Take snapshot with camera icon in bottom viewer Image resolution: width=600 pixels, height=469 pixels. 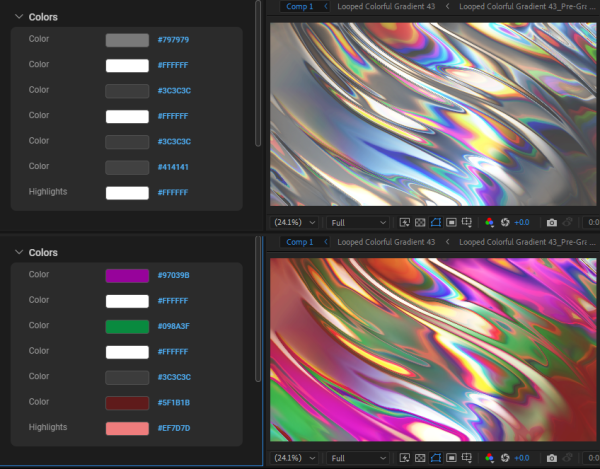pos(551,458)
